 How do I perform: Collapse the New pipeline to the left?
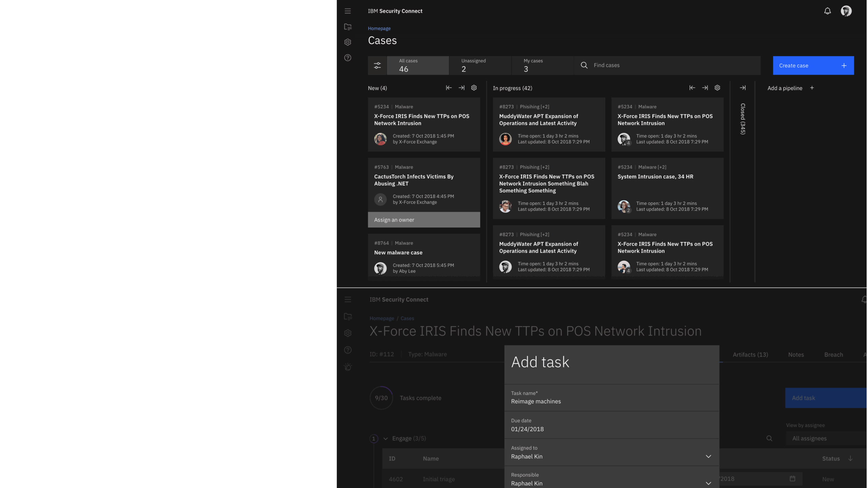pos(449,88)
